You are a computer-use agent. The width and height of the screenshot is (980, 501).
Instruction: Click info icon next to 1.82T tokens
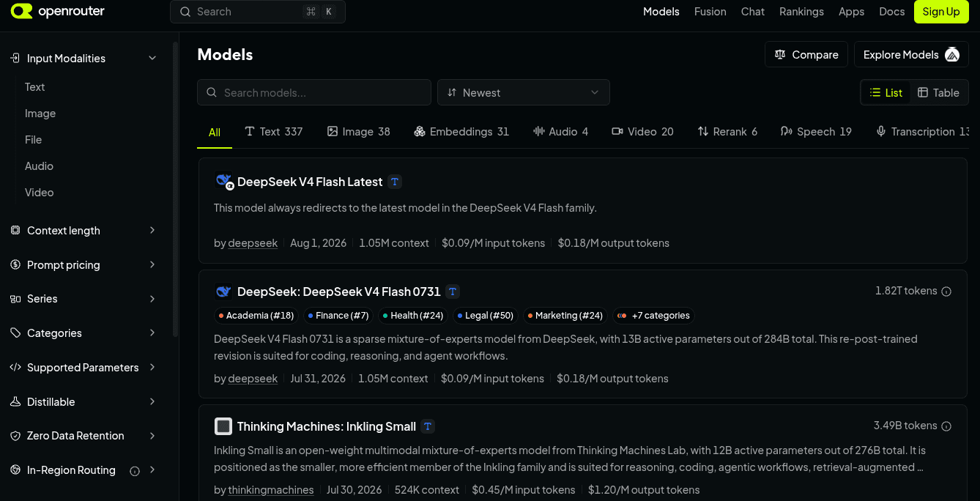(x=946, y=292)
